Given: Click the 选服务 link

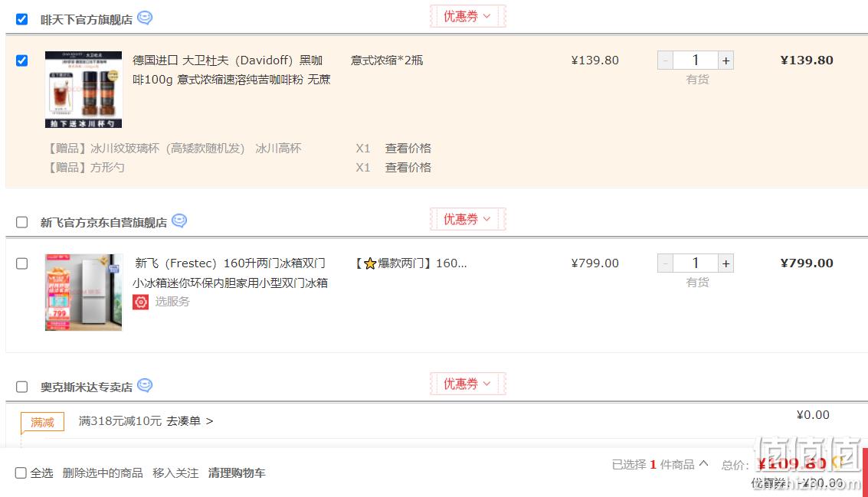Looking at the screenshot, I should (x=172, y=302).
